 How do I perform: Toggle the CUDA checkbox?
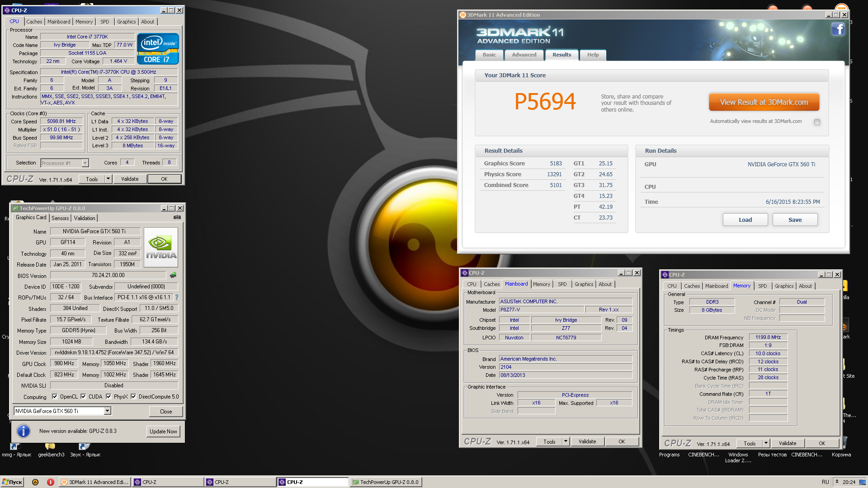(x=83, y=396)
